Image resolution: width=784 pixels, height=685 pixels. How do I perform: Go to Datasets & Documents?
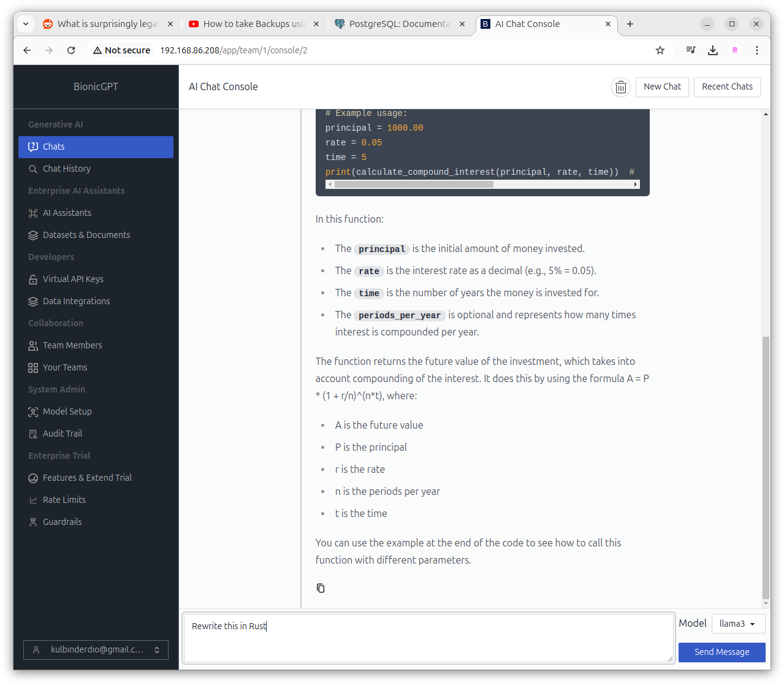[x=86, y=235]
